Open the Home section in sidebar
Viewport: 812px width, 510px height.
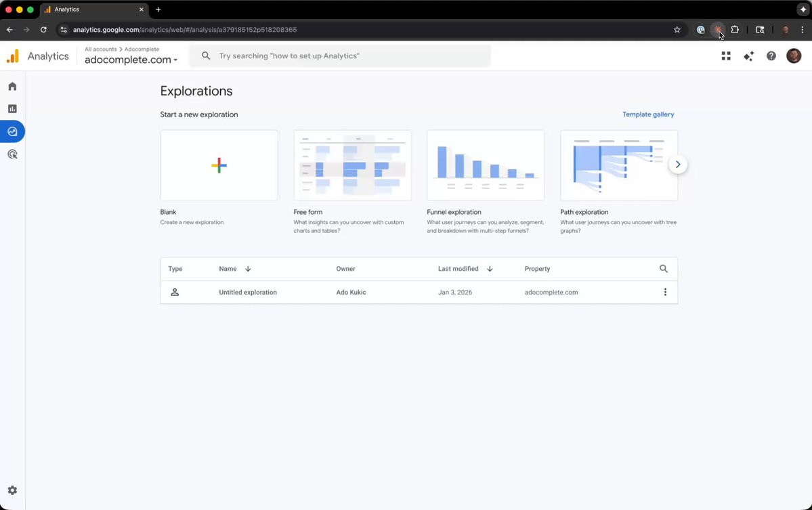coord(12,86)
